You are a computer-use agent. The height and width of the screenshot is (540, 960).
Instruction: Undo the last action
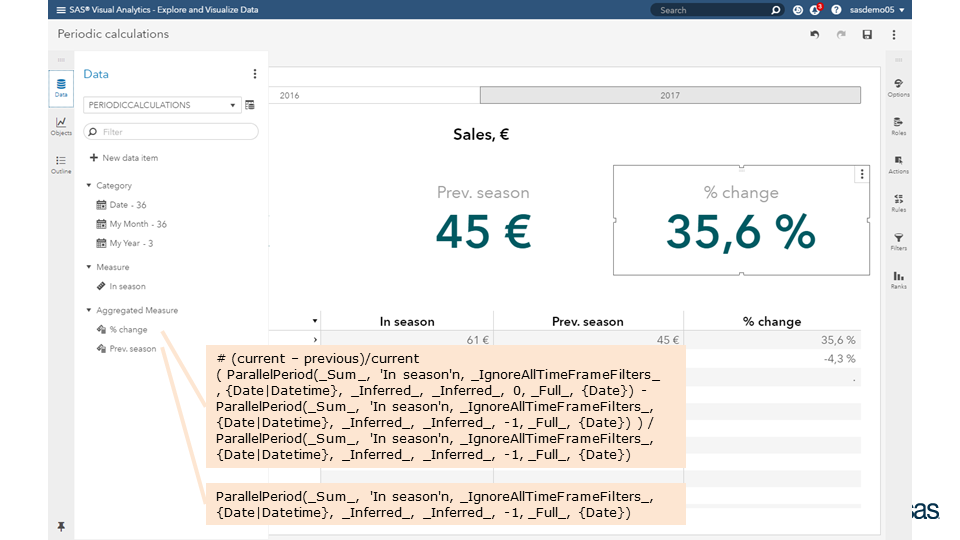815,34
